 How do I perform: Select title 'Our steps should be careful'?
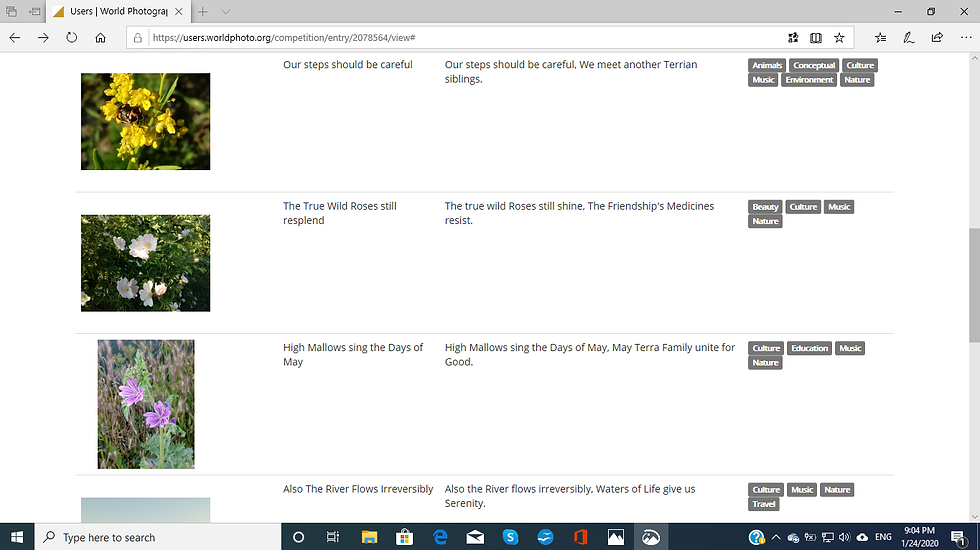[348, 64]
